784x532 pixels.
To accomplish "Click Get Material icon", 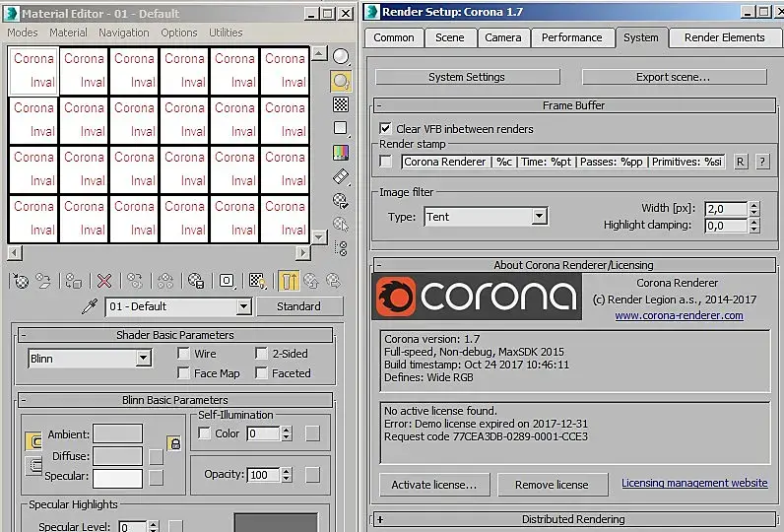I will click(x=21, y=281).
